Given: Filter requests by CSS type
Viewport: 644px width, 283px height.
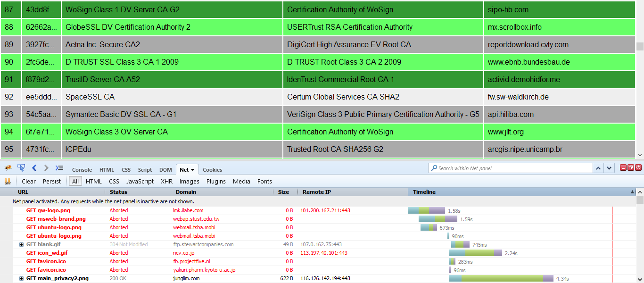Looking at the screenshot, I should click(x=114, y=181).
